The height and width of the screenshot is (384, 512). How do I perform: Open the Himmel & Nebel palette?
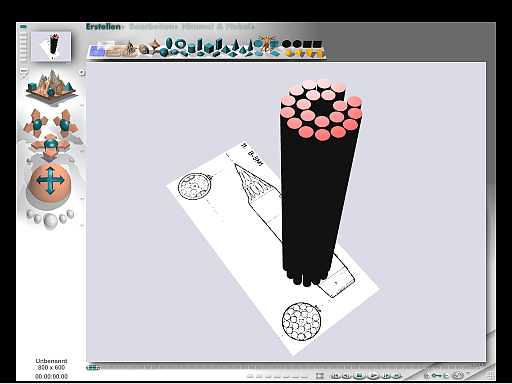point(216,27)
